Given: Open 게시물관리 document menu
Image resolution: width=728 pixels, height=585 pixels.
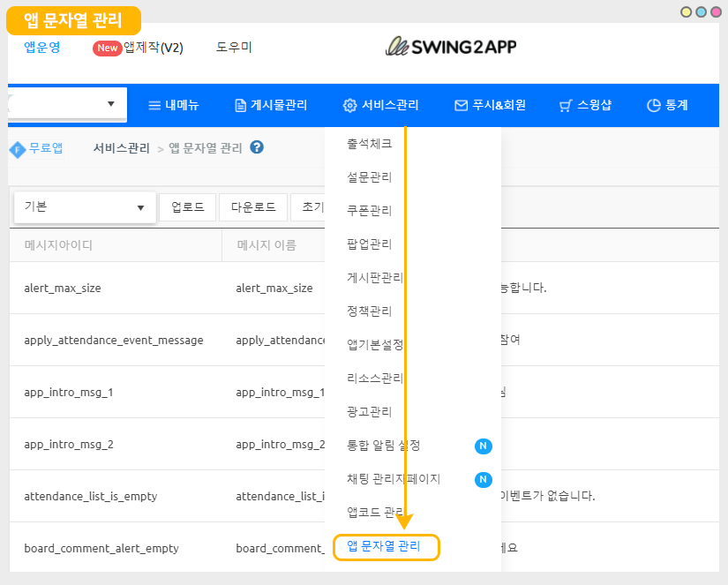Looking at the screenshot, I should click(271, 105).
